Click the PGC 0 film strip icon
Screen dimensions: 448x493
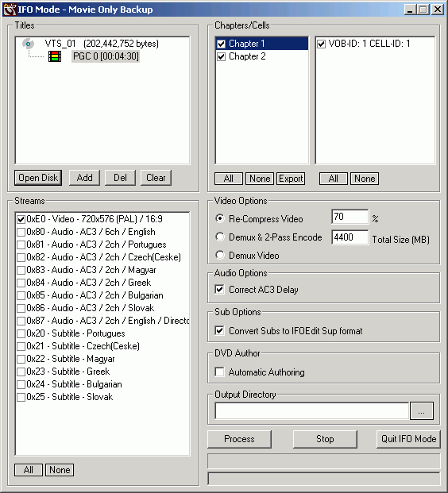click(55, 56)
